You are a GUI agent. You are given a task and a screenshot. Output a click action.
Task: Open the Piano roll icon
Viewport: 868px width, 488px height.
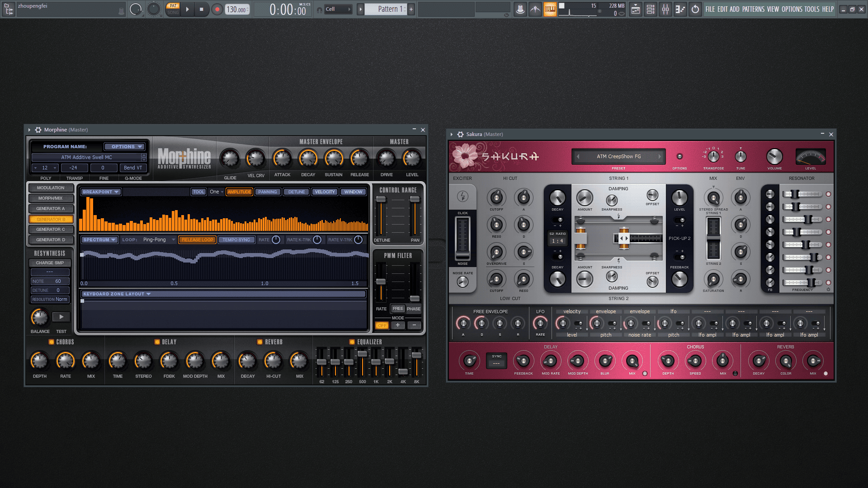click(680, 9)
